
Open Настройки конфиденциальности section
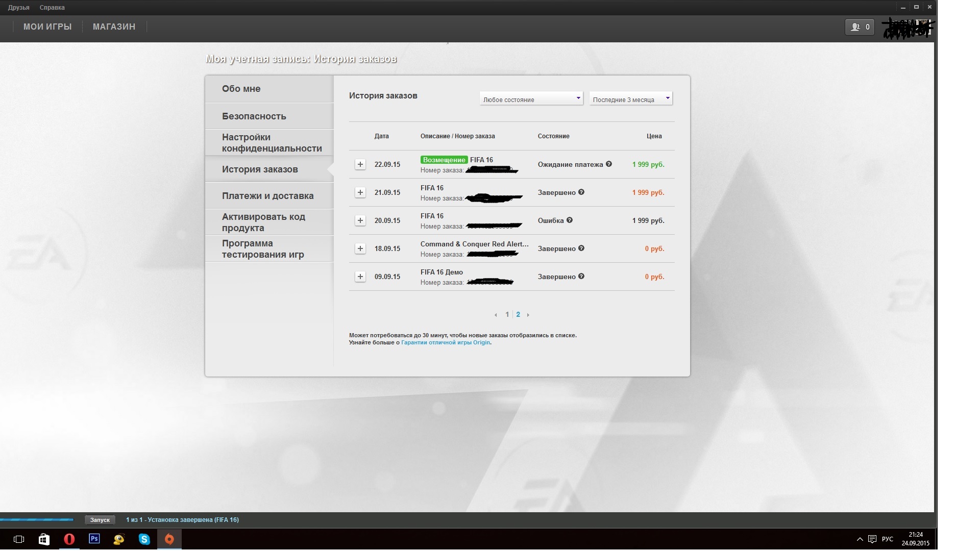coord(269,143)
